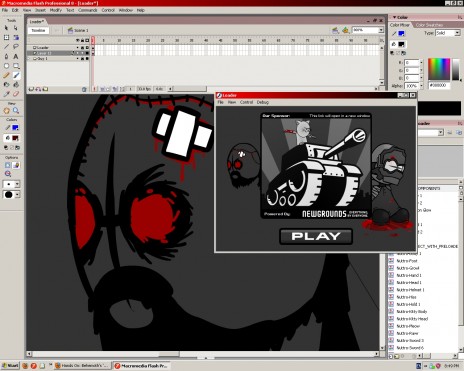Click the blue stroke color swatch in Tools
Screen dimensions: 464x371
pos(15,128)
